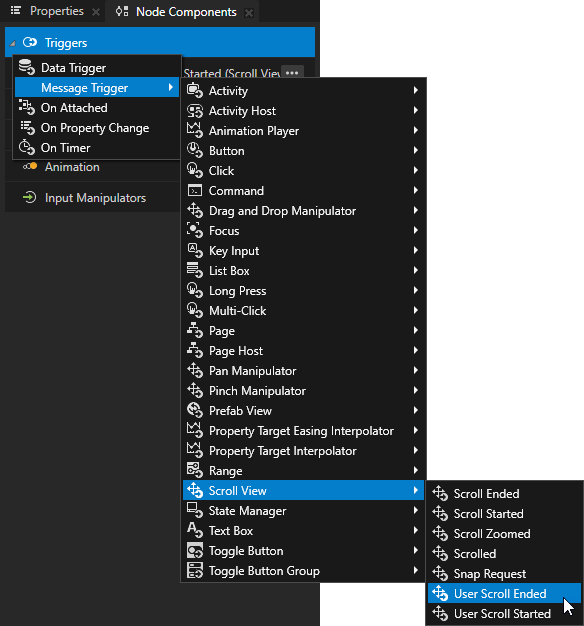Click the Animation Player icon
The width and height of the screenshot is (584, 626).
[195, 131]
